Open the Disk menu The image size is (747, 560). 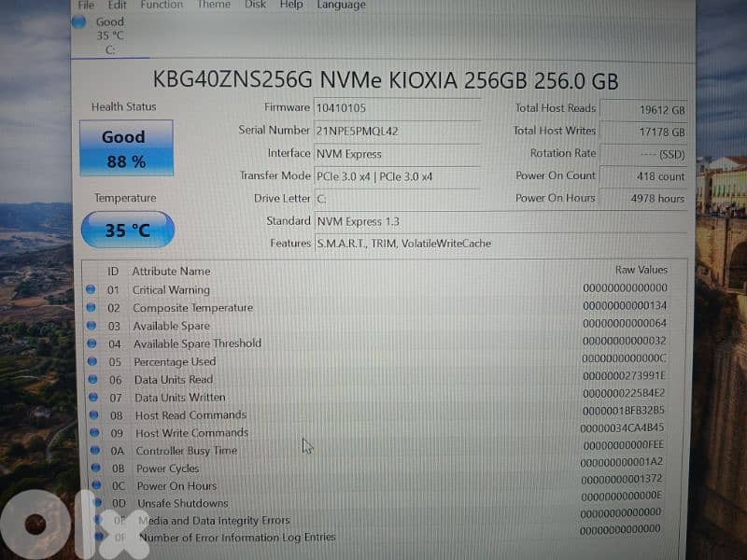tap(254, 6)
